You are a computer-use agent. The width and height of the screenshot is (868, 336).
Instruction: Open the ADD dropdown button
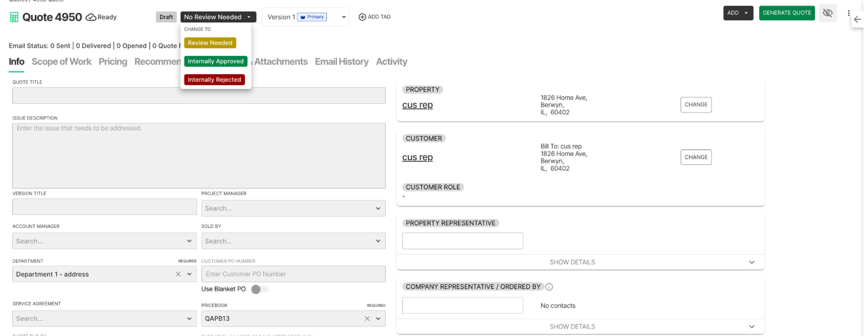(738, 13)
